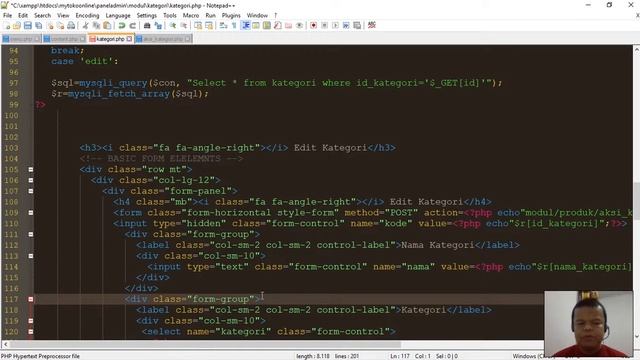This screenshot has height=360, width=640.
Task: Click the Save All toolbar icon
Action: click(x=39, y=25)
